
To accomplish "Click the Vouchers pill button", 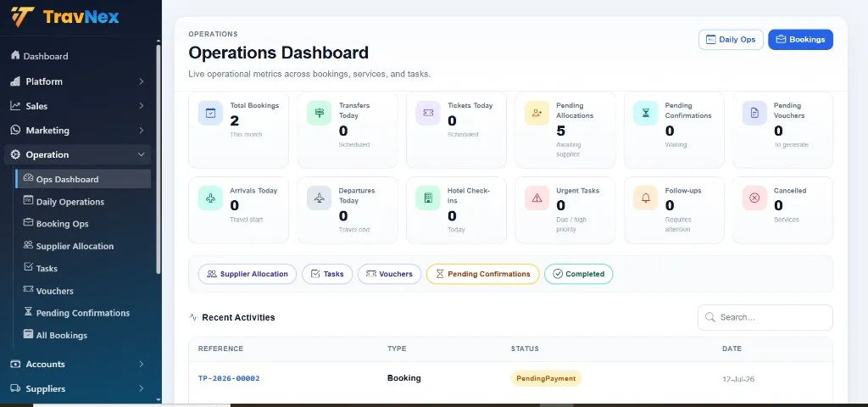I will coord(389,274).
